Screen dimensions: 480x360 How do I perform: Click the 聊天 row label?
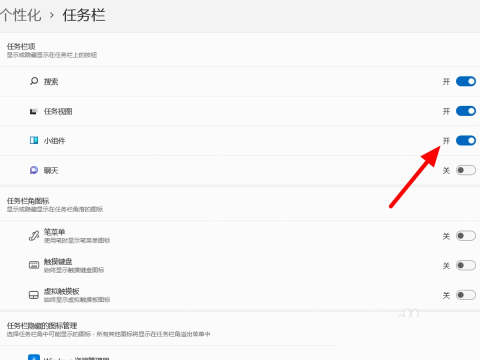(51, 171)
